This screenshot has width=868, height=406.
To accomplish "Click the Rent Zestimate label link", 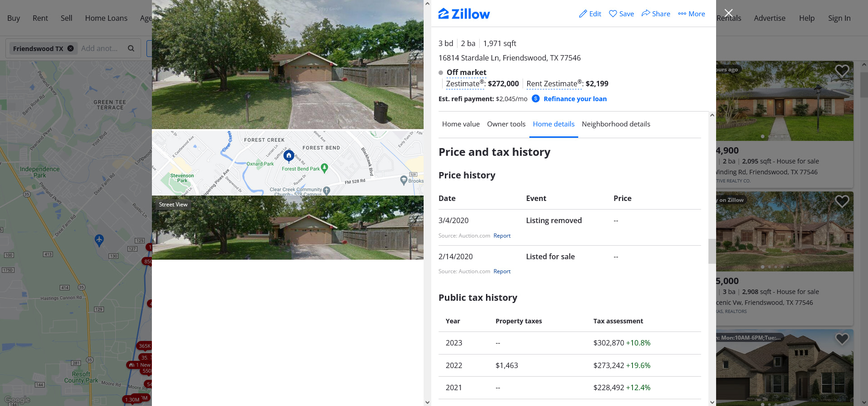I will click(554, 84).
